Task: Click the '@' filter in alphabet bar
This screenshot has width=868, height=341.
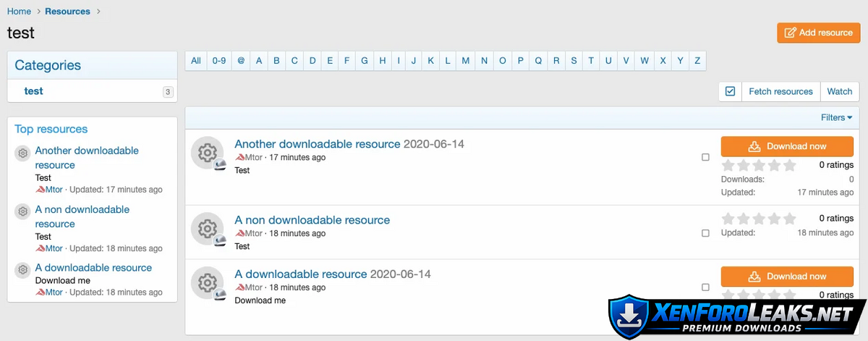Action: pos(241,61)
